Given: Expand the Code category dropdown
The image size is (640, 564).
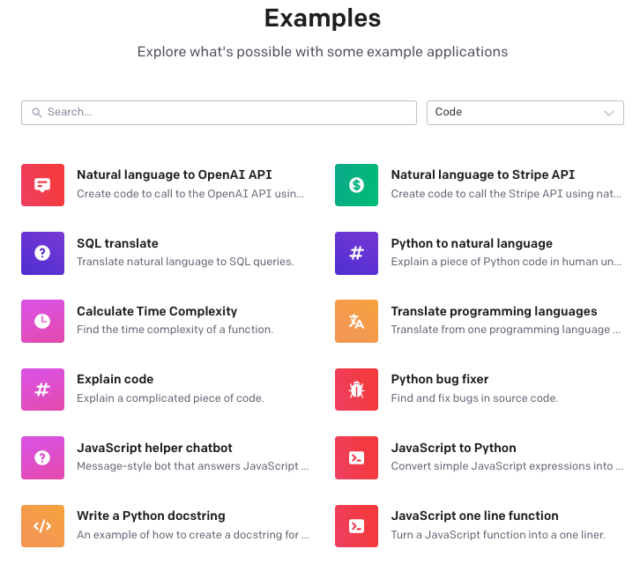Looking at the screenshot, I should click(x=525, y=112).
